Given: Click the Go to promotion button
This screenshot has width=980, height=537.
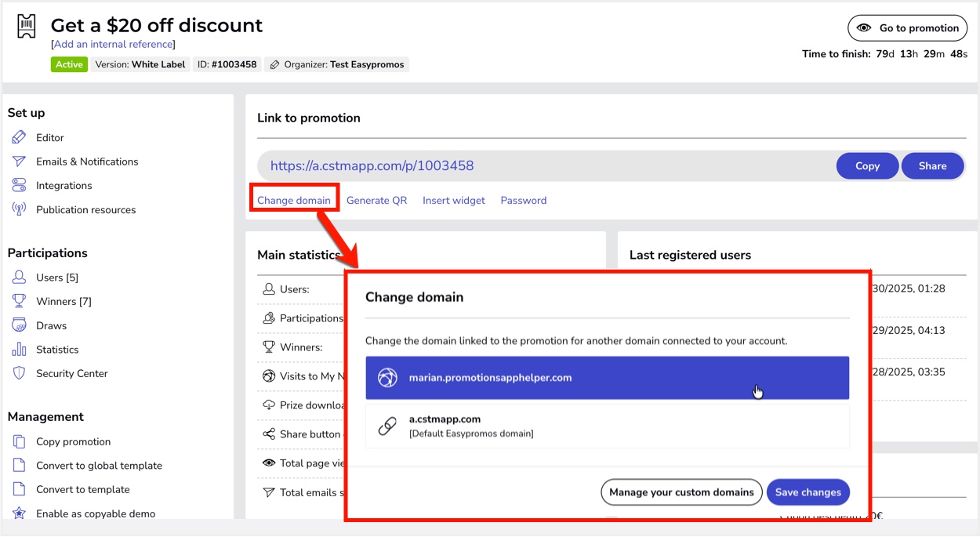Looking at the screenshot, I should point(907,28).
